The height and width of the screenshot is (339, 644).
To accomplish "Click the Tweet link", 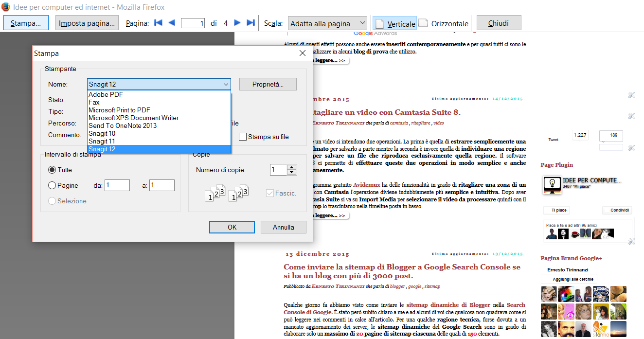I will (553, 140).
